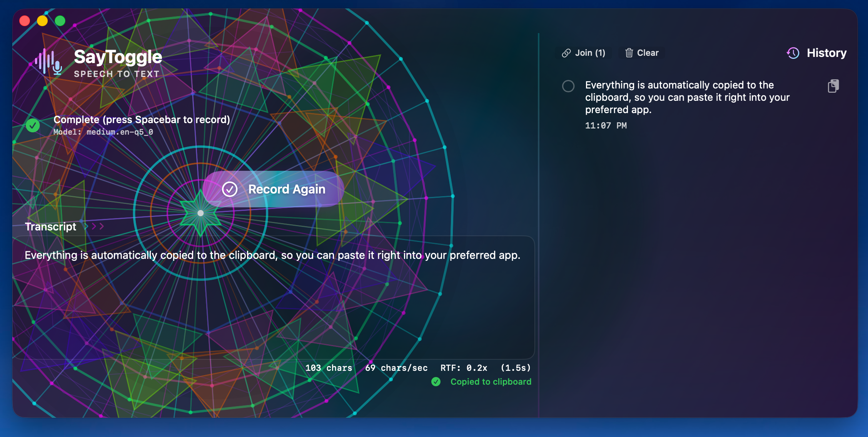The image size is (868, 437).
Task: Click the History clock icon
Action: [793, 53]
